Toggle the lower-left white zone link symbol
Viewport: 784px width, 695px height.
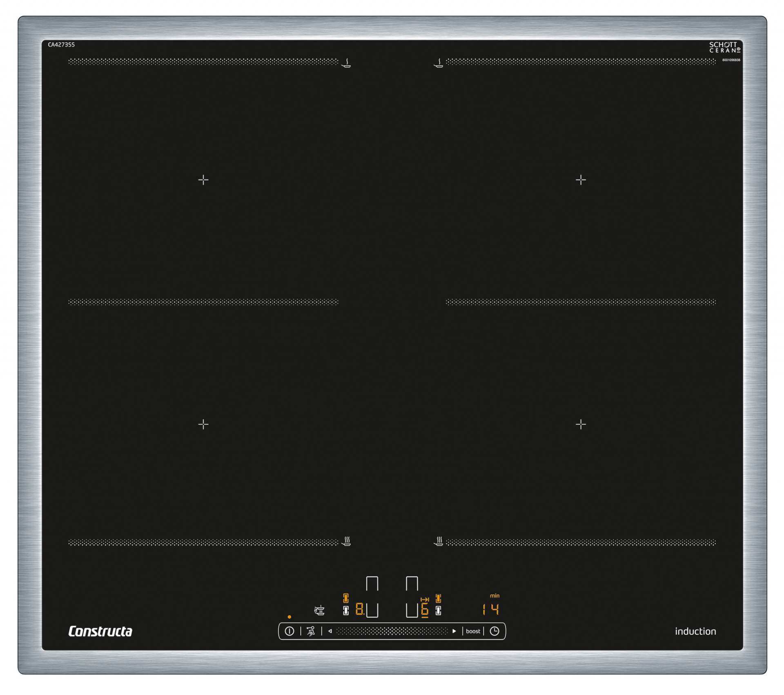point(346,611)
